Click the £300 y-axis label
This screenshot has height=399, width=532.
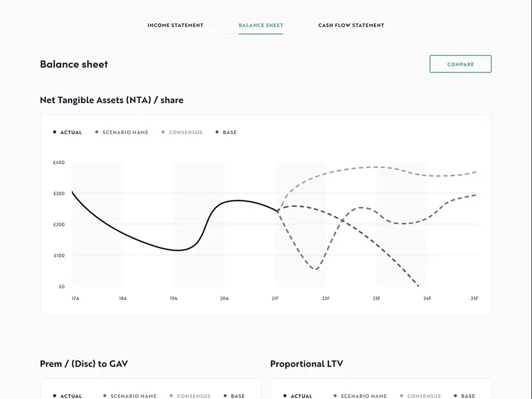point(59,194)
